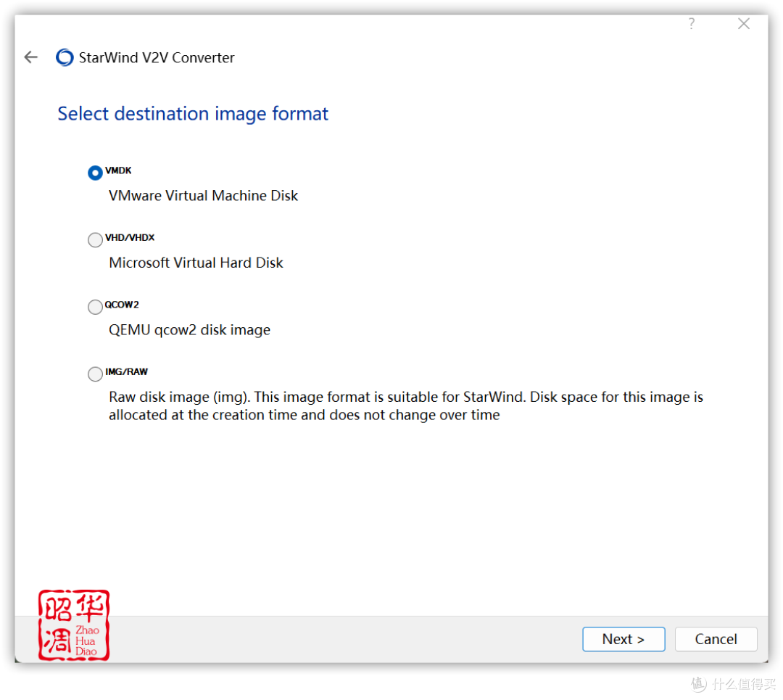Cancel the conversion wizard
Screen dimensions: 783x700
[716, 639]
